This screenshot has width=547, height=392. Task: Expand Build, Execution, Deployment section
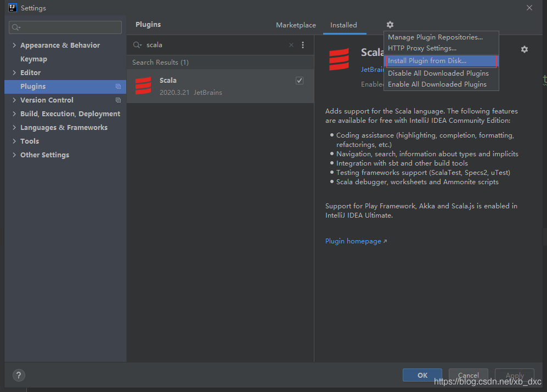(x=14, y=113)
